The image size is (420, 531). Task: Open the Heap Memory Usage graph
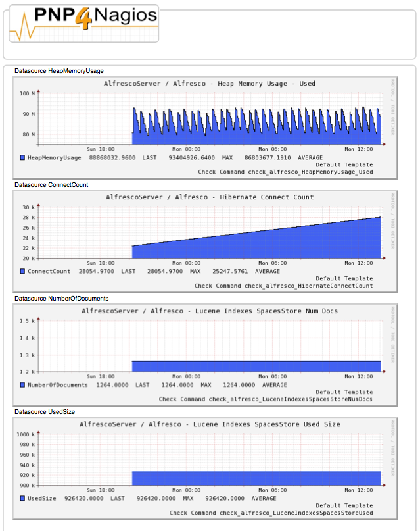click(205, 128)
